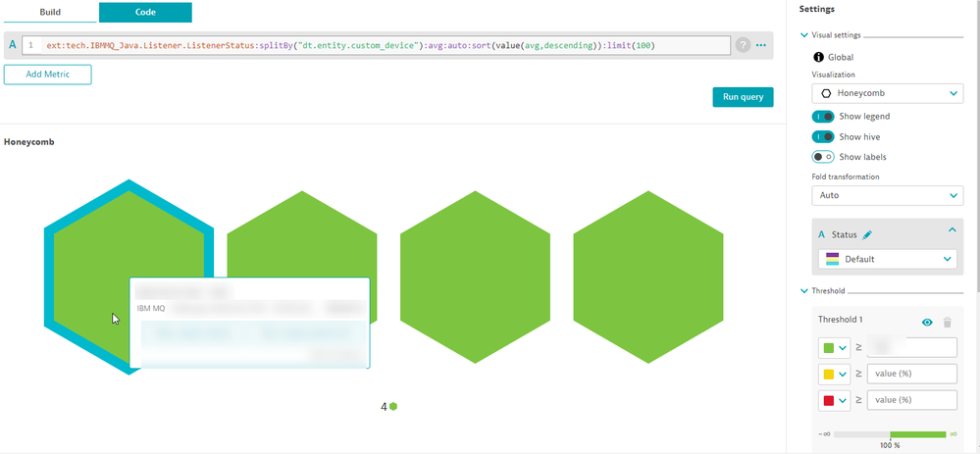
Task: Open the Default color palette dropdown
Action: 887,259
